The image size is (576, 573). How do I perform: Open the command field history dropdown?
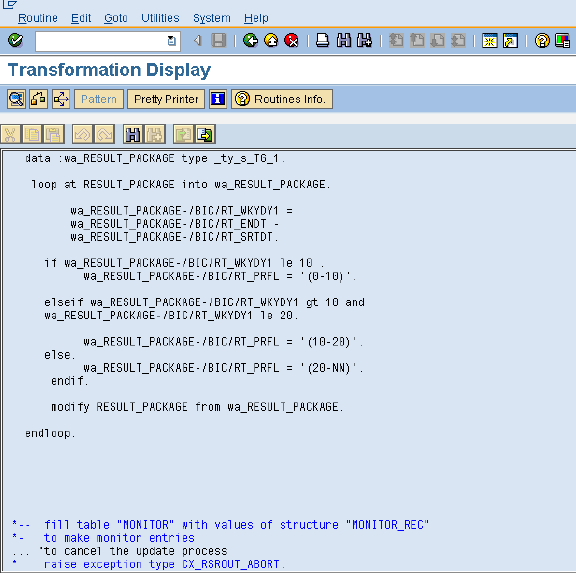coord(172,41)
